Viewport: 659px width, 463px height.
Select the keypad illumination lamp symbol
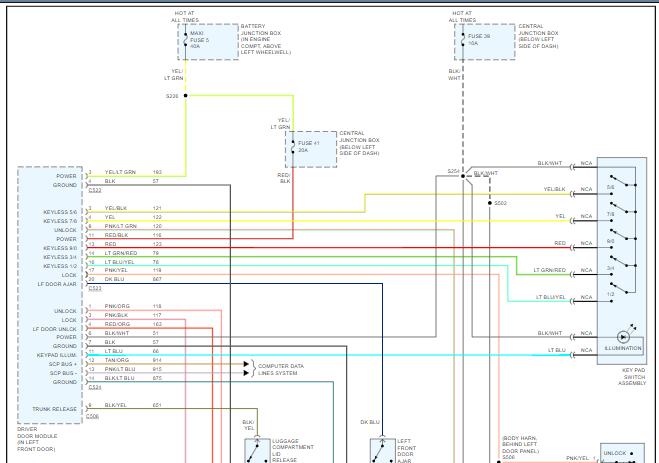(x=622, y=336)
